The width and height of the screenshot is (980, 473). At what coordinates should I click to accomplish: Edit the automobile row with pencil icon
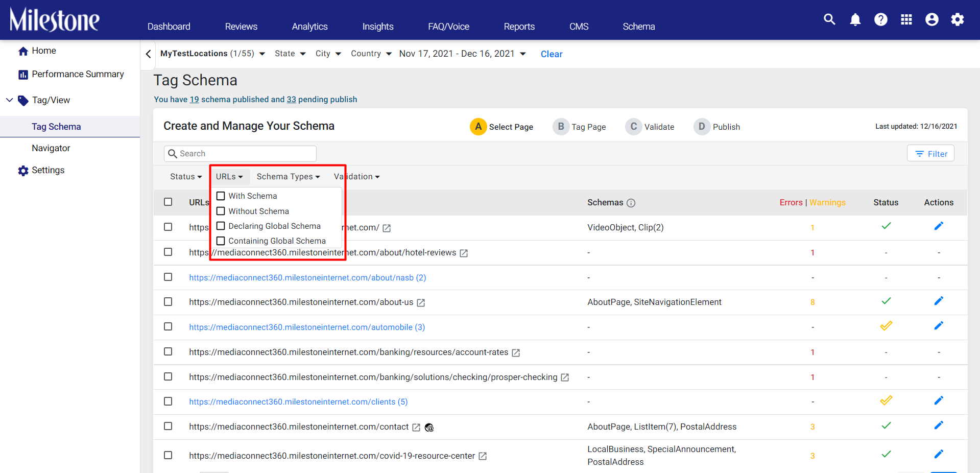pos(939,325)
